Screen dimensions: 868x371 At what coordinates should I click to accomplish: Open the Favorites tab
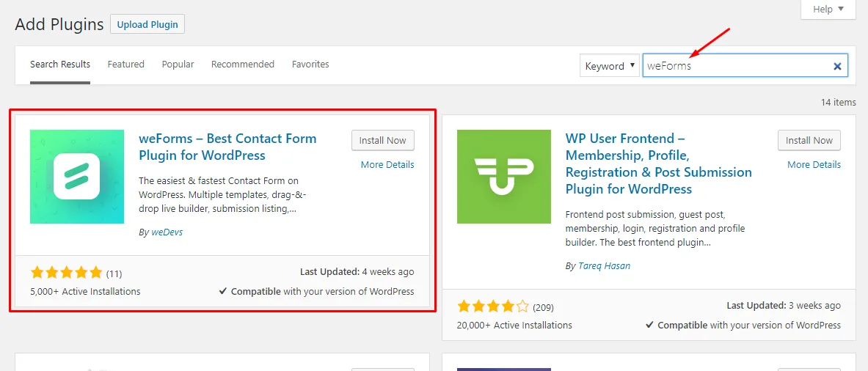(310, 65)
